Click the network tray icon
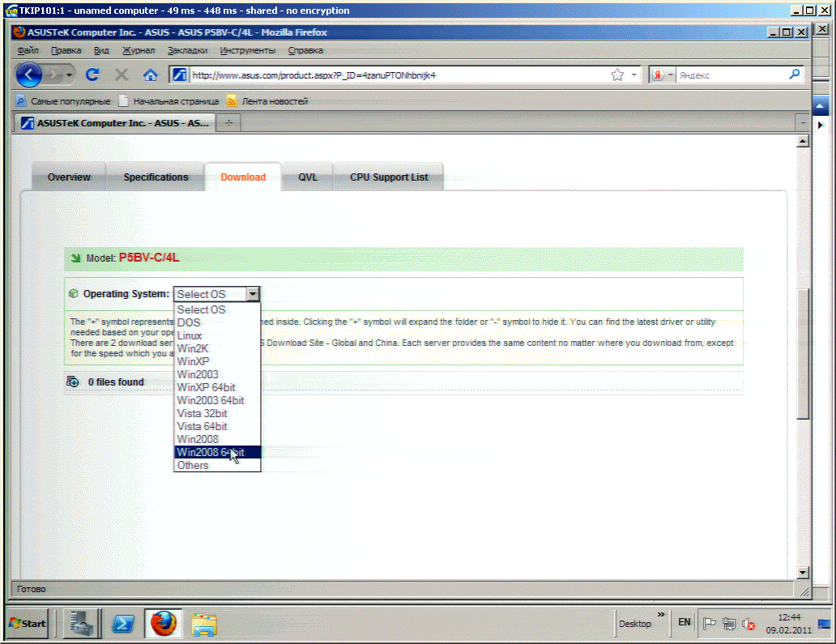The image size is (836, 644). pos(729,623)
